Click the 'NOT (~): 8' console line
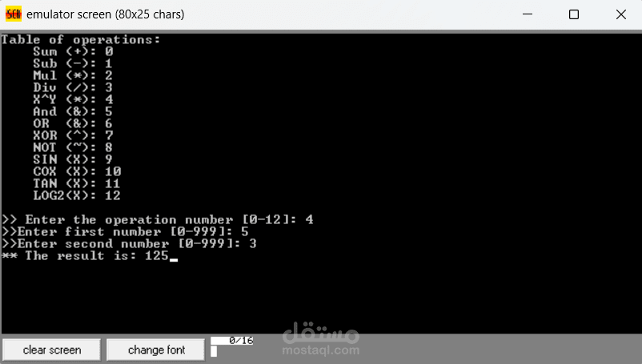642x364 pixels. coord(73,147)
